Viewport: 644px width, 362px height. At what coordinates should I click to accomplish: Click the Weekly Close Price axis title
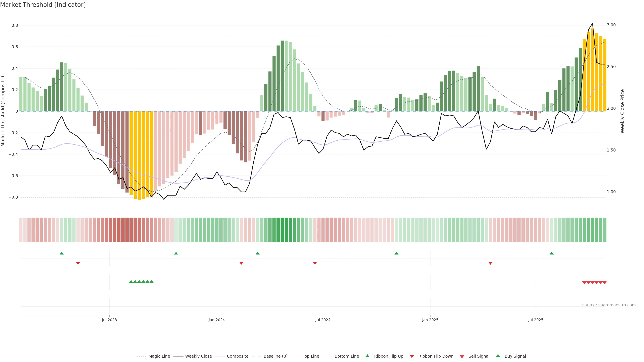(x=622, y=111)
